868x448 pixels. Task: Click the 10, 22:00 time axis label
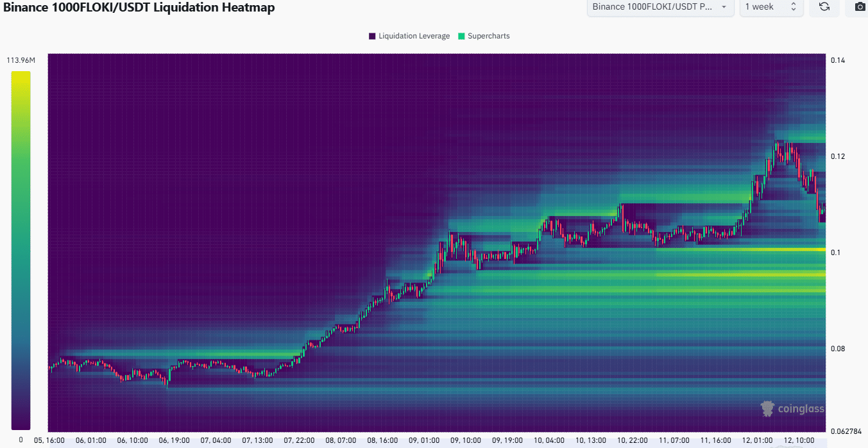click(633, 441)
